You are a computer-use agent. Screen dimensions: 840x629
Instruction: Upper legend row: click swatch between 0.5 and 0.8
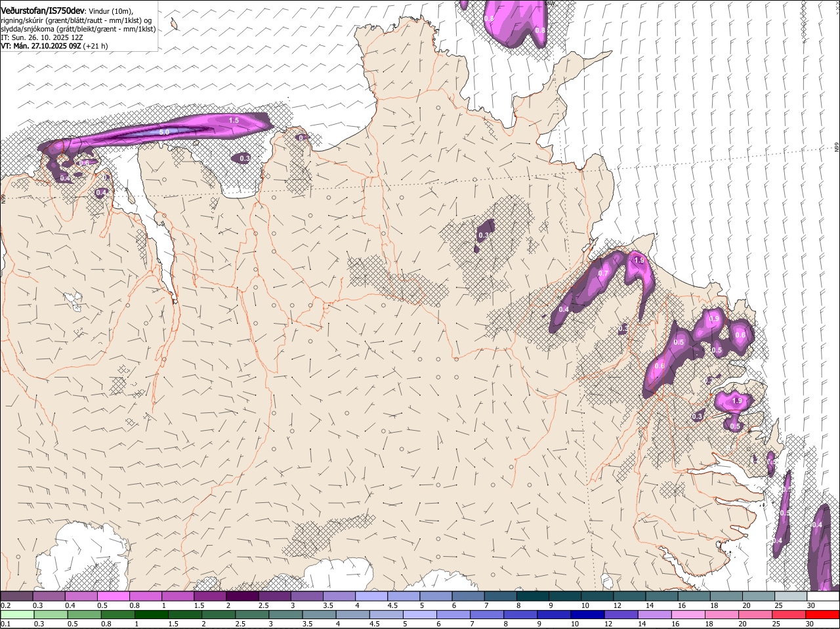113,596
